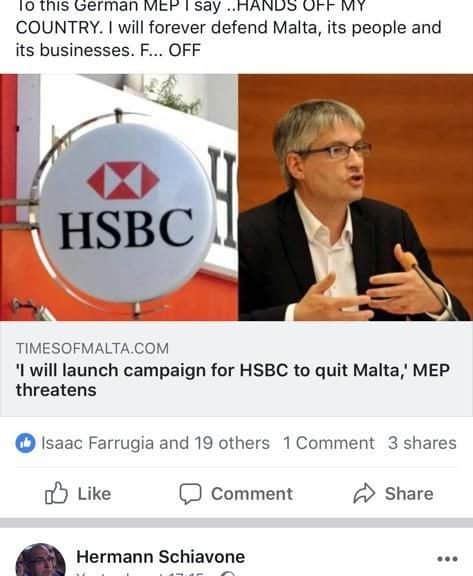Open the HSBC sign preview image
This screenshot has width=473, height=576.
(x=119, y=197)
